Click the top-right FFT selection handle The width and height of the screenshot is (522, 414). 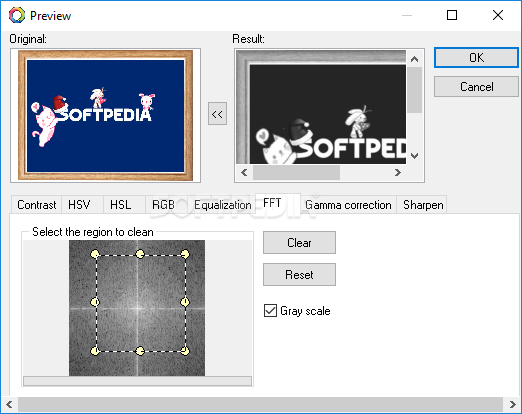point(185,254)
